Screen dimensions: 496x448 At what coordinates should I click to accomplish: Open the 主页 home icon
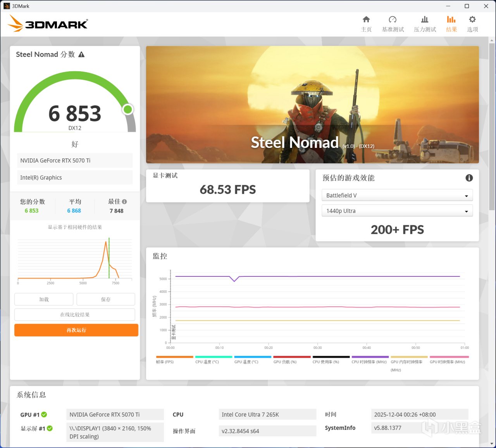point(366,20)
